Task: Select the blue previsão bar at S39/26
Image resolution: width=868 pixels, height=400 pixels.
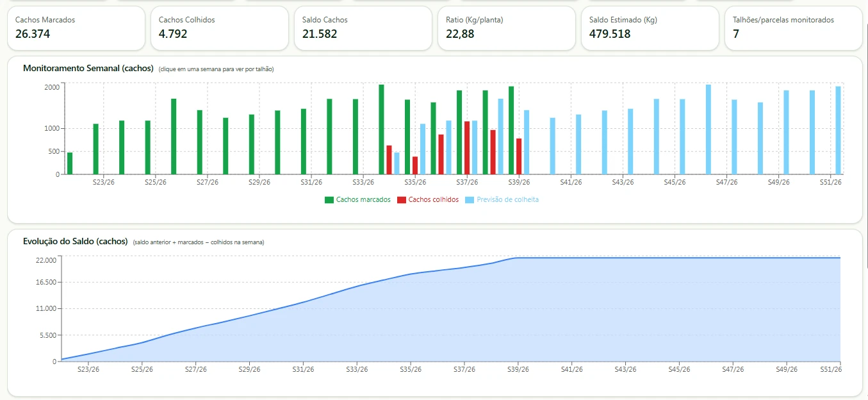Action: point(527,142)
